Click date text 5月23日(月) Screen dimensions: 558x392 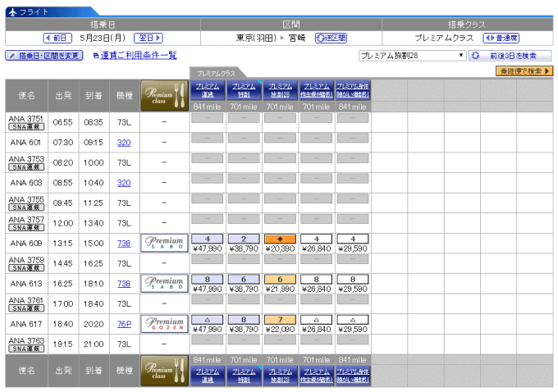(x=103, y=38)
